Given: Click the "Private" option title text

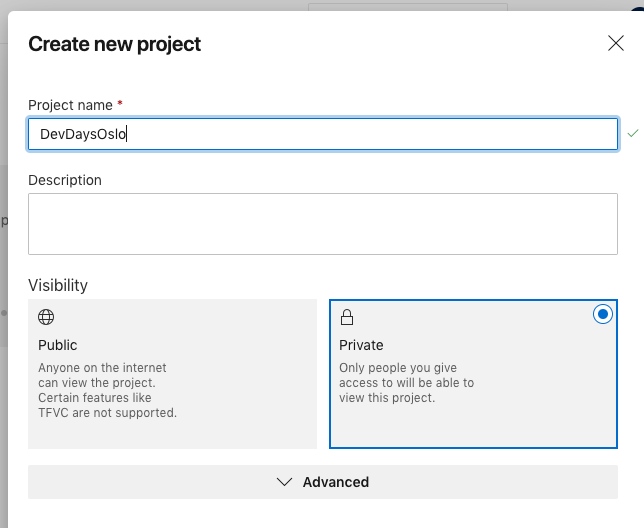Looking at the screenshot, I should tap(361, 345).
